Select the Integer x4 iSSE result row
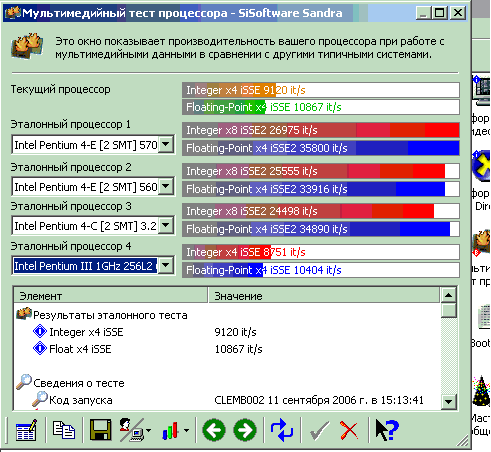 pos(227,332)
